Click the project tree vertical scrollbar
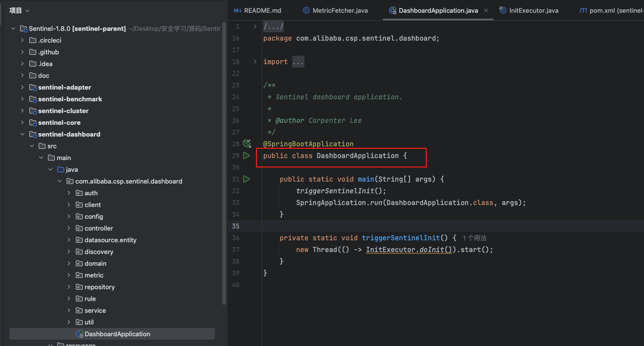The height and width of the screenshot is (346, 644). point(224,163)
